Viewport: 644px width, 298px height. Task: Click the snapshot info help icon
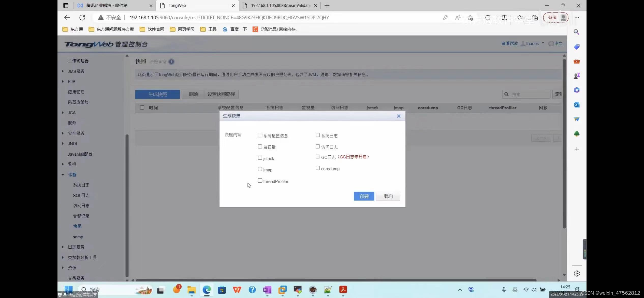click(x=172, y=62)
